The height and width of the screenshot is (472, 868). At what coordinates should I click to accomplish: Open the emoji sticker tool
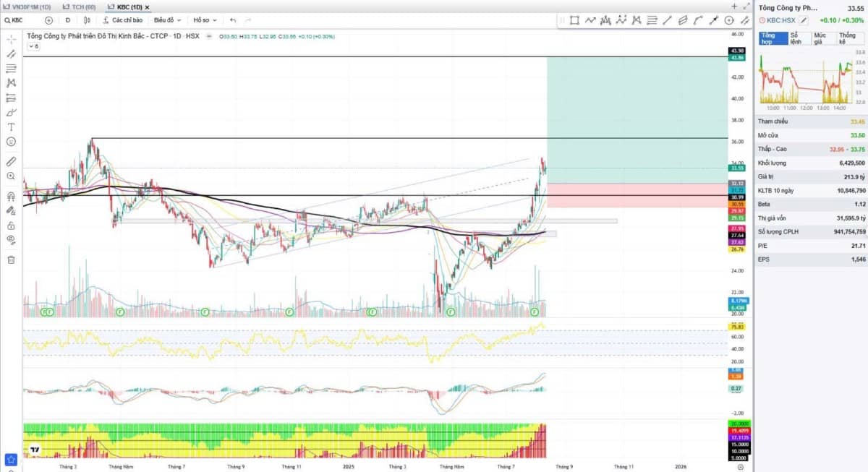11,141
